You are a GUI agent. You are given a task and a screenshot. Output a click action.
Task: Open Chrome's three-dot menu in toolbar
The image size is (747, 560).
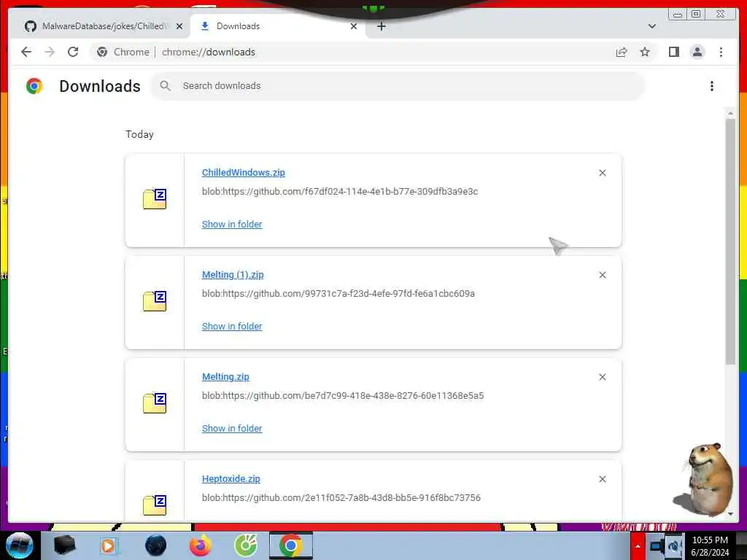pyautogui.click(x=721, y=52)
